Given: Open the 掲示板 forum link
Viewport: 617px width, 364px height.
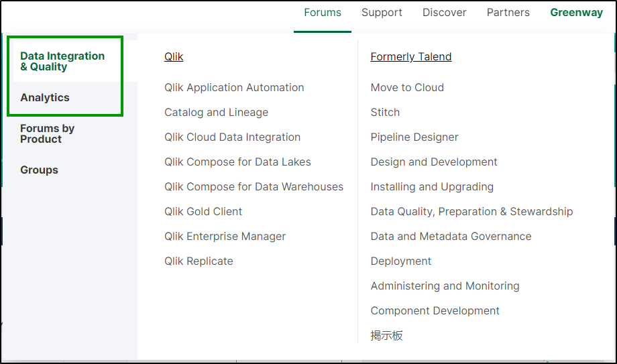Looking at the screenshot, I should [387, 336].
